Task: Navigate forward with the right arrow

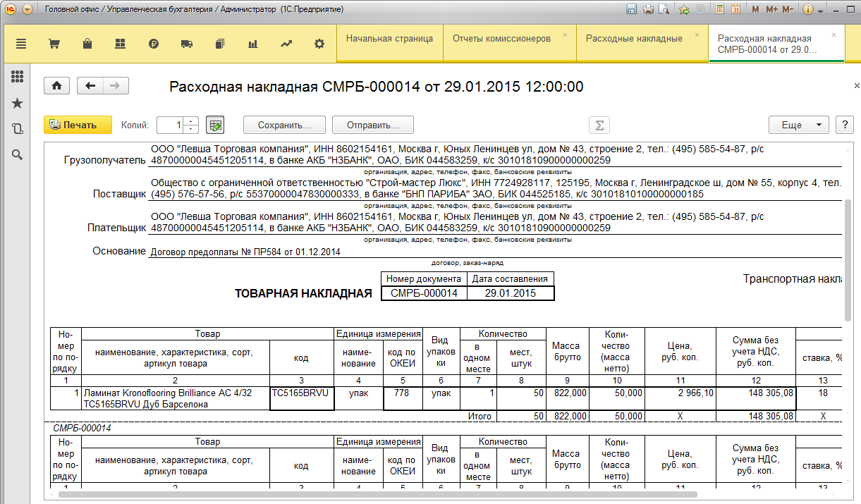Action: 116,85
